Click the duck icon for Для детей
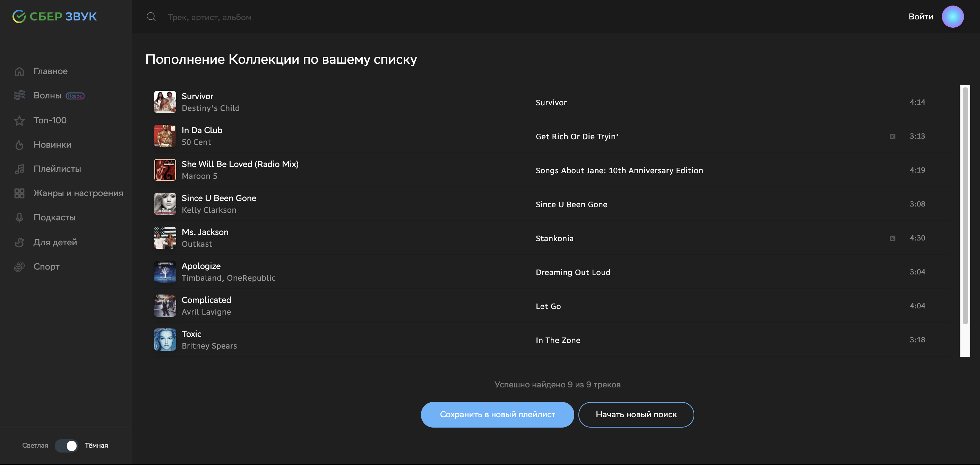This screenshot has height=465, width=980. [19, 242]
